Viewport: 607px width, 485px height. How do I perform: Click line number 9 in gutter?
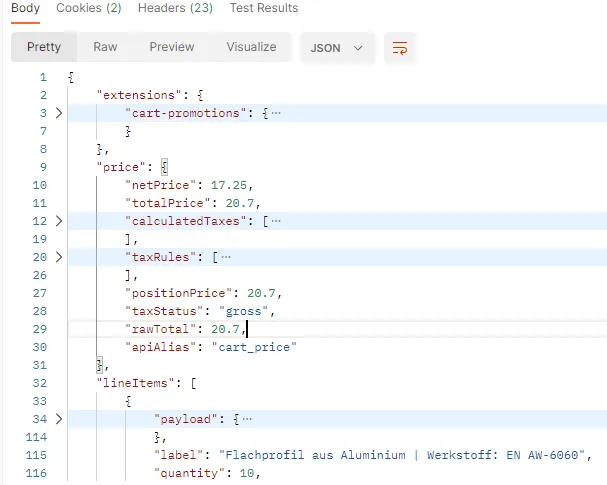(x=41, y=167)
